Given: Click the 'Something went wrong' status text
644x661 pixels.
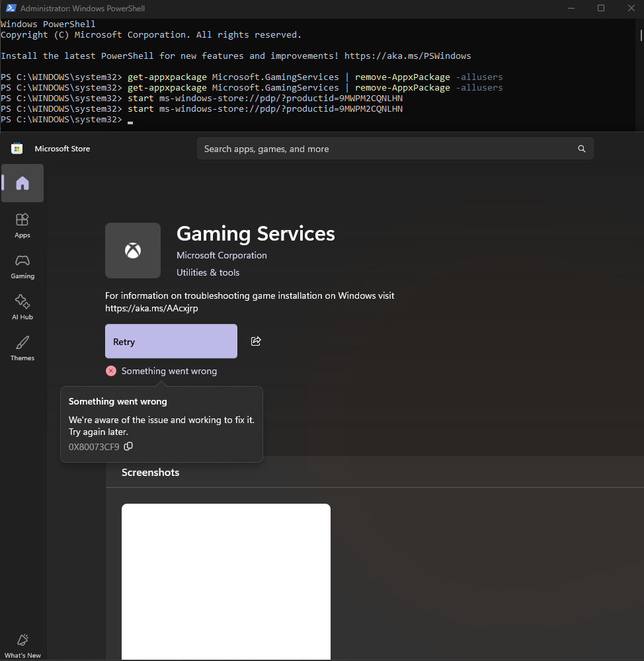Looking at the screenshot, I should [x=169, y=371].
